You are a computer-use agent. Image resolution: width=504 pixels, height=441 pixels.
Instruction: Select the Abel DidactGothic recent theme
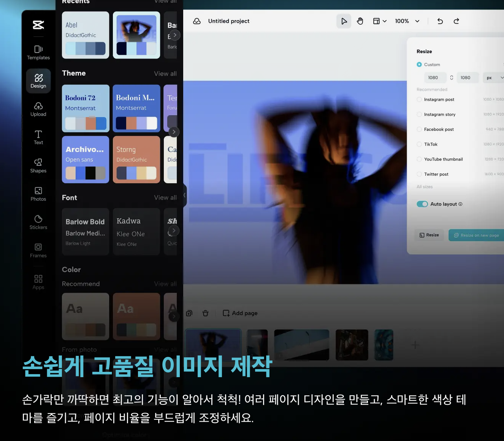click(86, 35)
